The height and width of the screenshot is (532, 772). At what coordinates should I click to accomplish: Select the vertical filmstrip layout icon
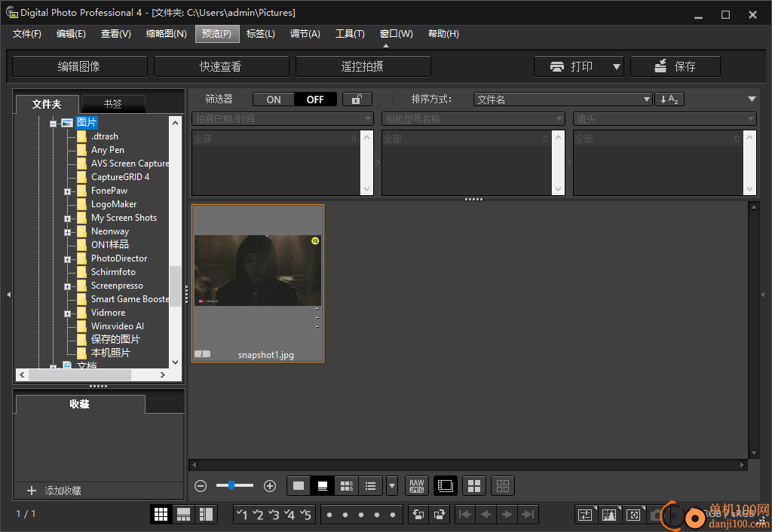point(206,514)
